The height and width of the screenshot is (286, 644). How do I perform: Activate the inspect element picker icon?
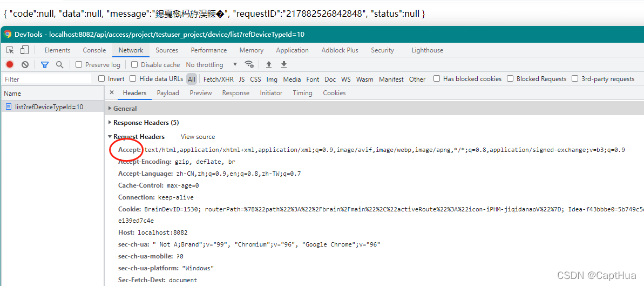(11, 50)
